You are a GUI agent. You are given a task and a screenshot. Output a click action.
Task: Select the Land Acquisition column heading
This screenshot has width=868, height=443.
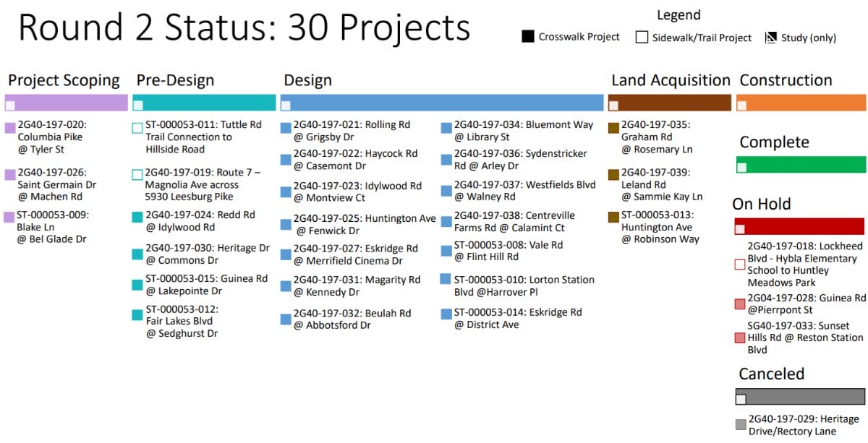click(x=671, y=80)
